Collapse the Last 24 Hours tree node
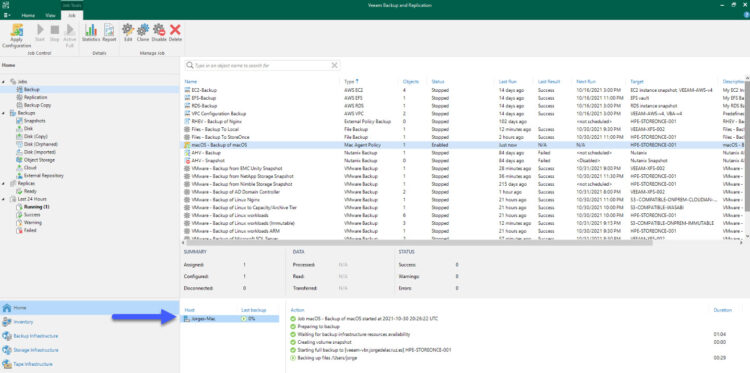 (x=4, y=199)
